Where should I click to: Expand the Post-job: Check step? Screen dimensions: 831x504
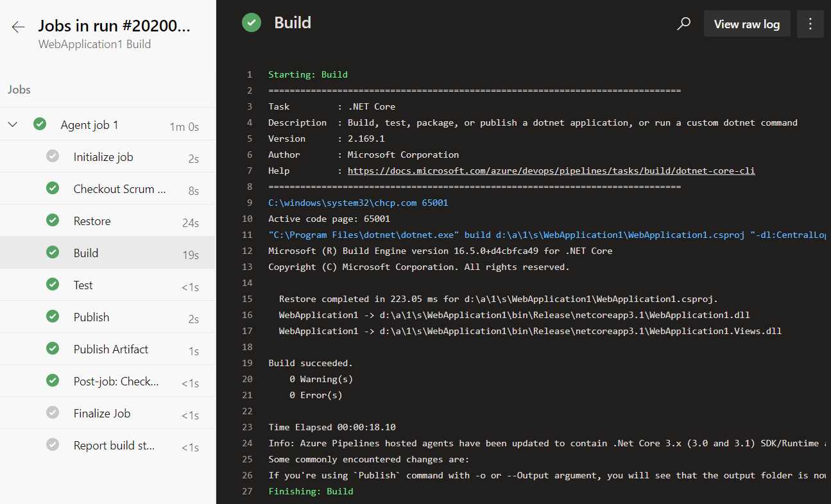(x=116, y=381)
